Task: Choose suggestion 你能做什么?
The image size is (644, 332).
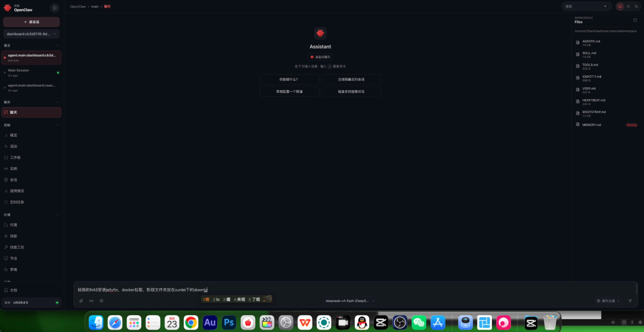Action: pyautogui.click(x=289, y=79)
